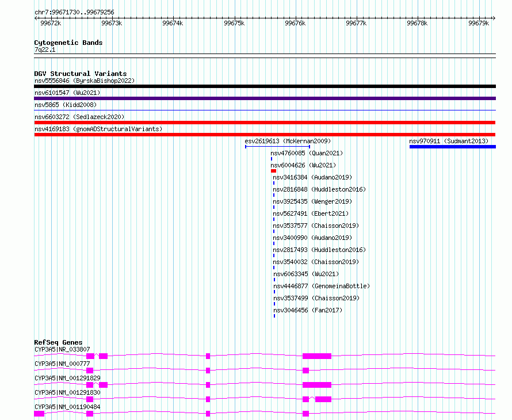512x420 pixels.
Task: Open CYP3A5|NM_001190484 transcript label
Action: tap(67, 407)
